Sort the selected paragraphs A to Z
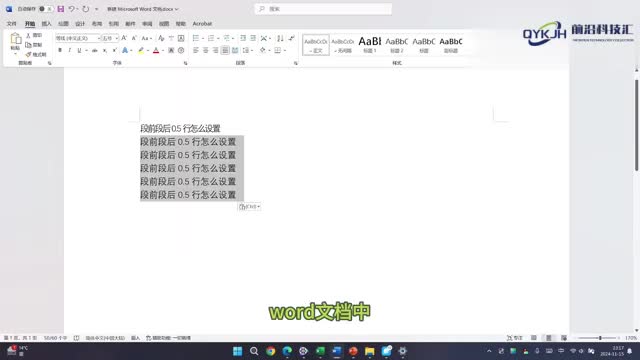 coord(280,38)
